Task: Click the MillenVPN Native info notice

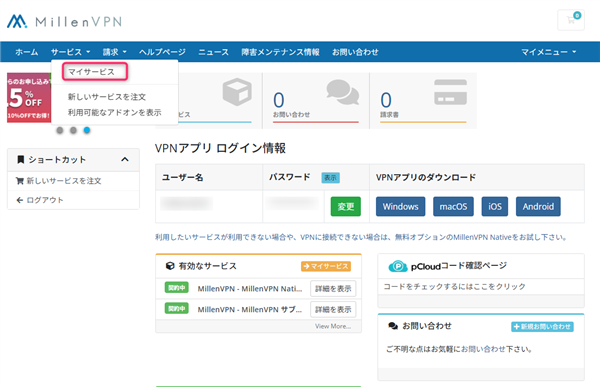Action: pos(361,237)
